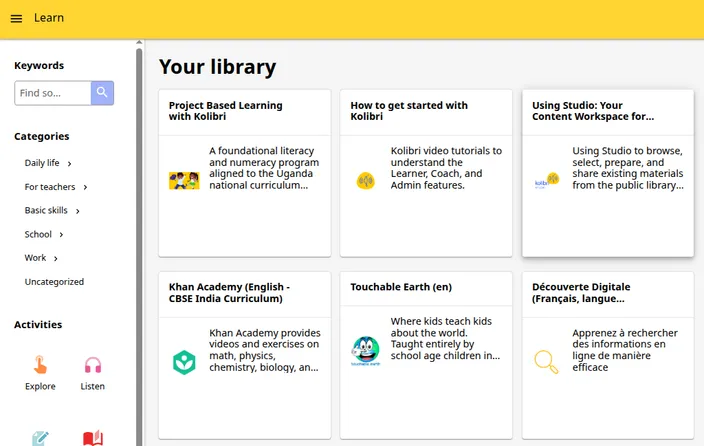This screenshot has height=446, width=704.
Task: Click the search magnifier button
Action: (x=102, y=93)
